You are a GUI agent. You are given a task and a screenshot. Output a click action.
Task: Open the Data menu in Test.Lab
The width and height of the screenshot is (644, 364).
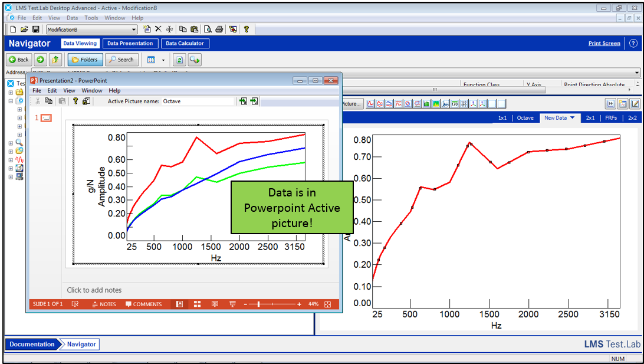click(x=73, y=18)
